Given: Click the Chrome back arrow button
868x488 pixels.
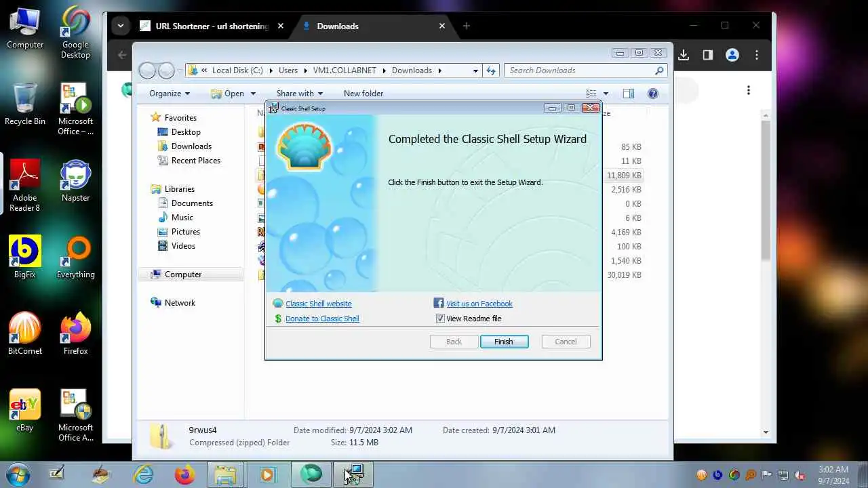Looking at the screenshot, I should tap(121, 55).
